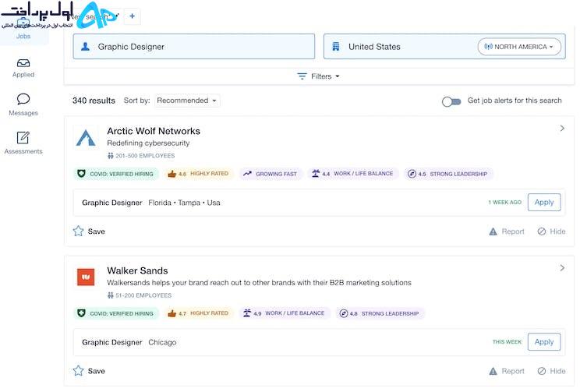Open the Assessments pencil icon
The image size is (580, 392).
[23, 138]
